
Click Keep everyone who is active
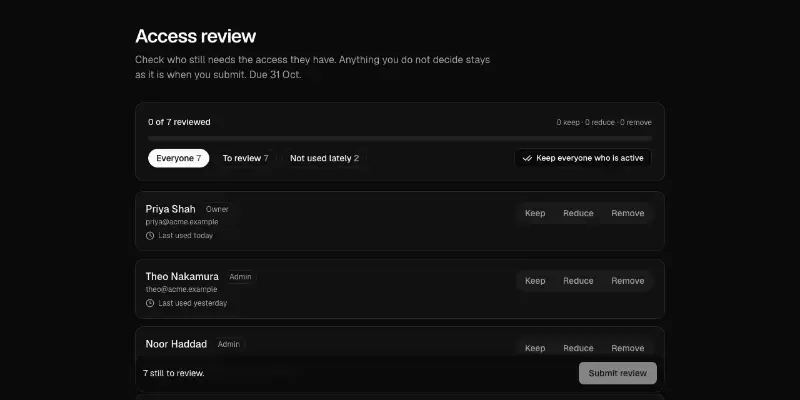click(x=583, y=158)
